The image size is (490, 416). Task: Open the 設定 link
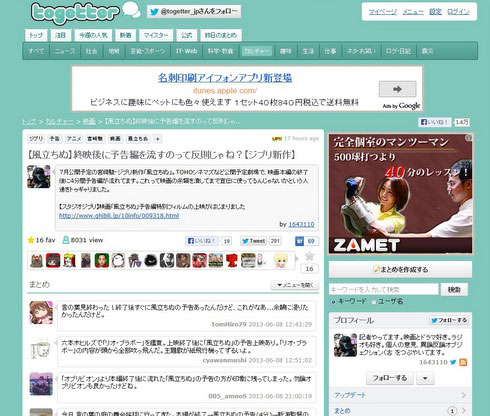[x=435, y=12]
